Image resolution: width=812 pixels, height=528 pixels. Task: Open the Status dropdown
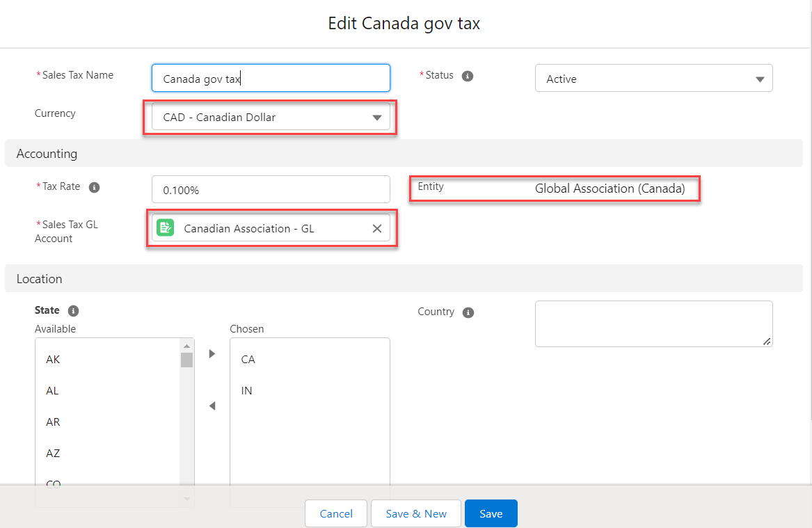click(653, 79)
